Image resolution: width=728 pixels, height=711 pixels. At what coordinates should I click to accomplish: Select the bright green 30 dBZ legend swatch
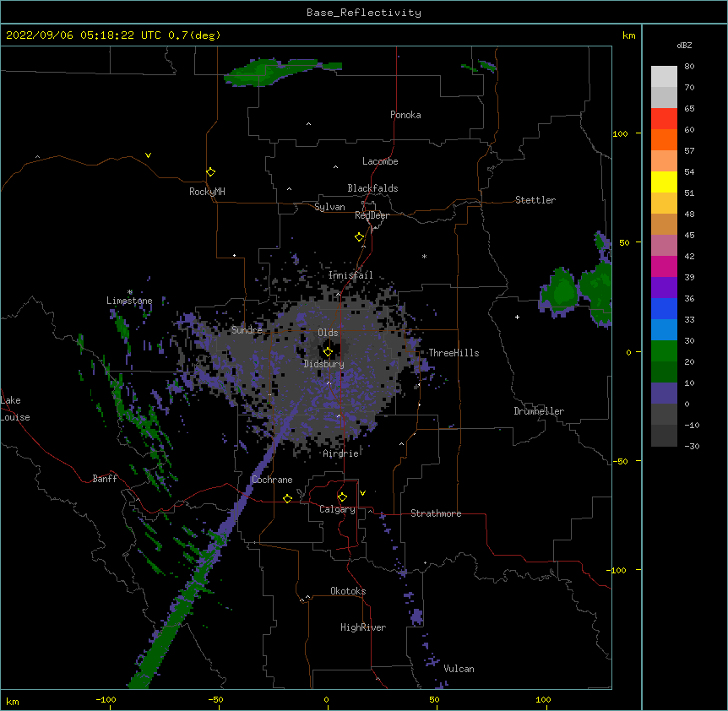[664, 351]
